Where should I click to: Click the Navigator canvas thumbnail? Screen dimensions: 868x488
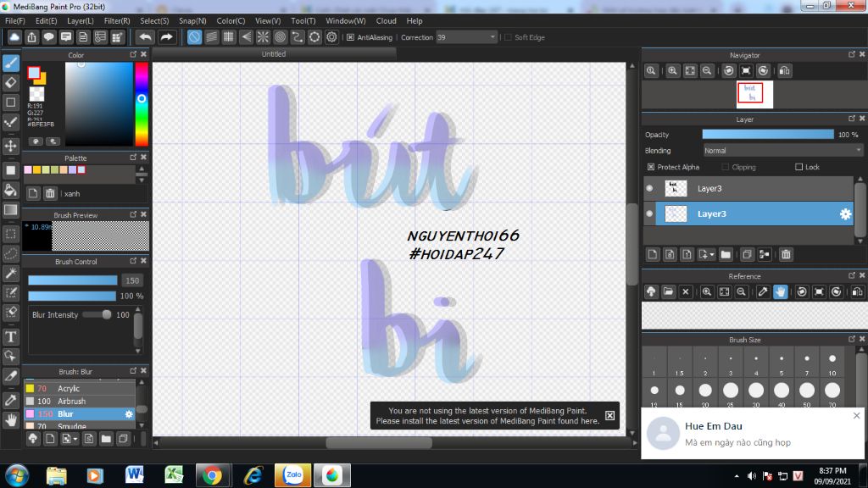tap(754, 94)
